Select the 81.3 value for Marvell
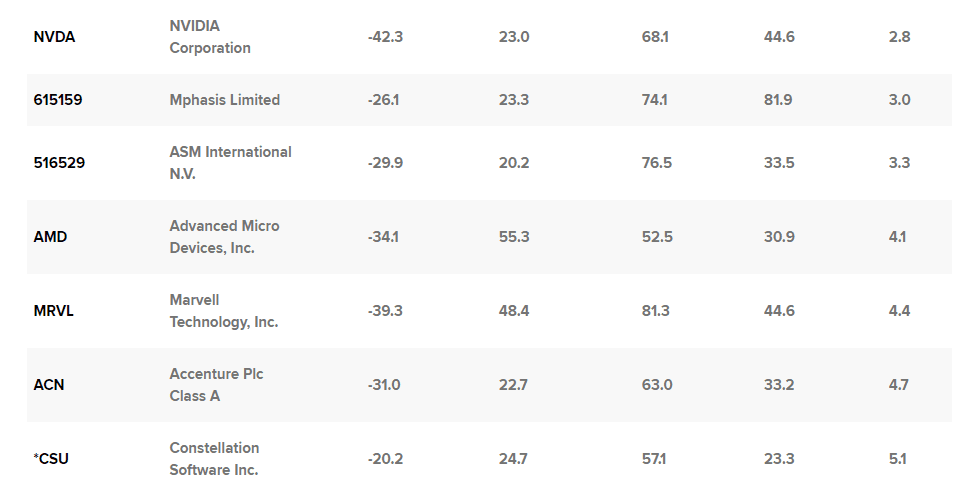Viewport: 954px width, 495px height. coord(656,311)
